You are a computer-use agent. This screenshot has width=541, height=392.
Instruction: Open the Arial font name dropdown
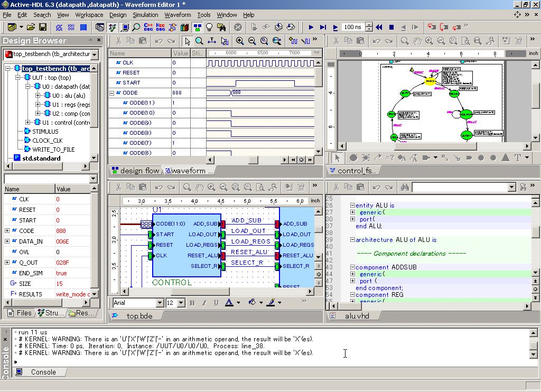160,303
